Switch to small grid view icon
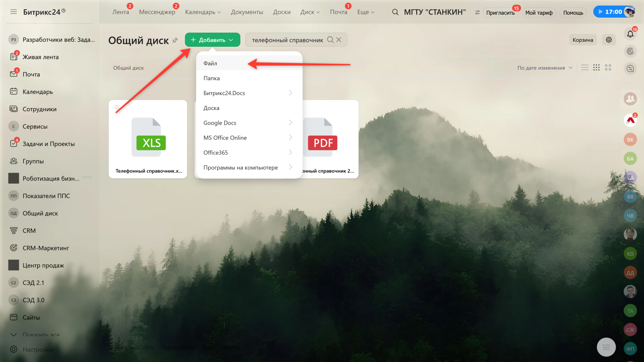This screenshot has height=362, width=644. point(596,67)
